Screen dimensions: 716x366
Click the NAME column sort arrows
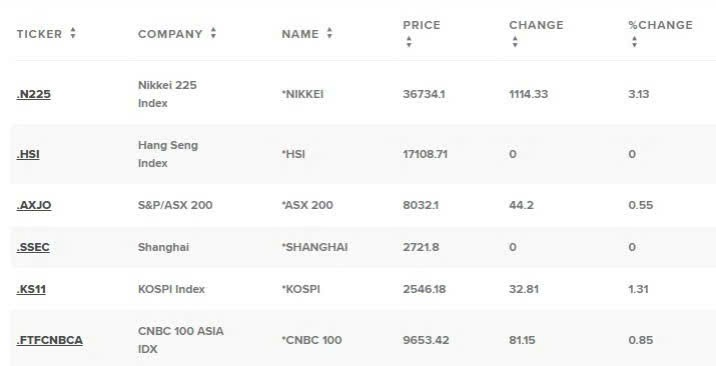pos(330,33)
